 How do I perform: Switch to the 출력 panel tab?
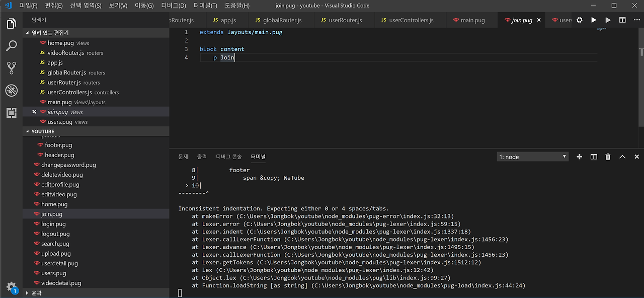(202, 157)
